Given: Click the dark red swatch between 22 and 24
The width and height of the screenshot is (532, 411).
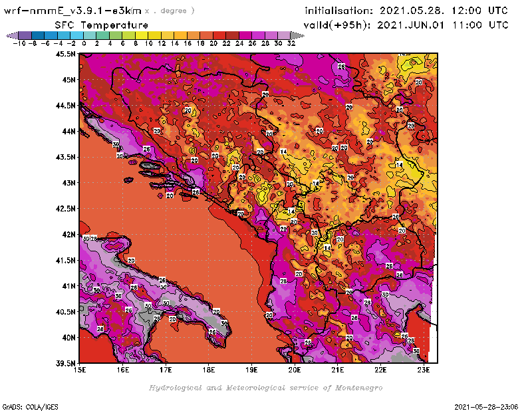Looking at the screenshot, I should [x=232, y=35].
